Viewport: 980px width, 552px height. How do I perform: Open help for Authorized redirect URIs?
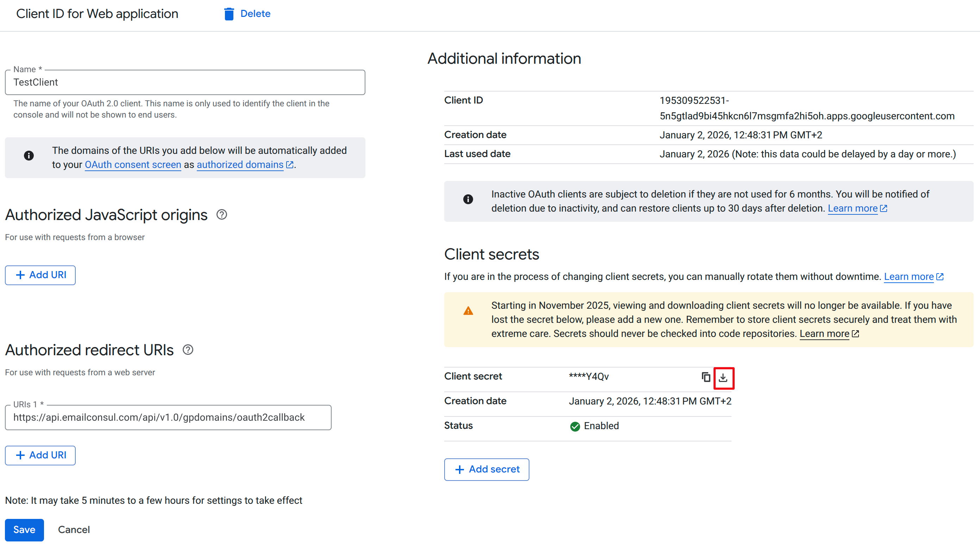point(188,350)
